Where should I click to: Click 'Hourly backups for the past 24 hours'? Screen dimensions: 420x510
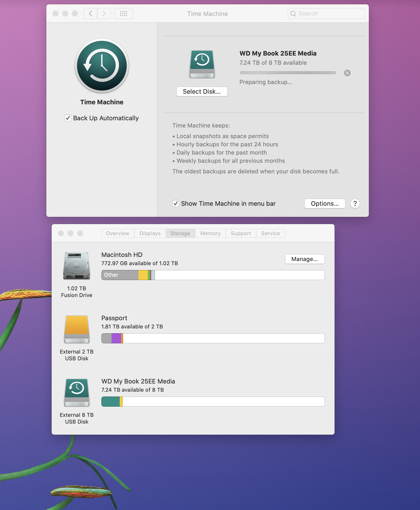tap(227, 144)
